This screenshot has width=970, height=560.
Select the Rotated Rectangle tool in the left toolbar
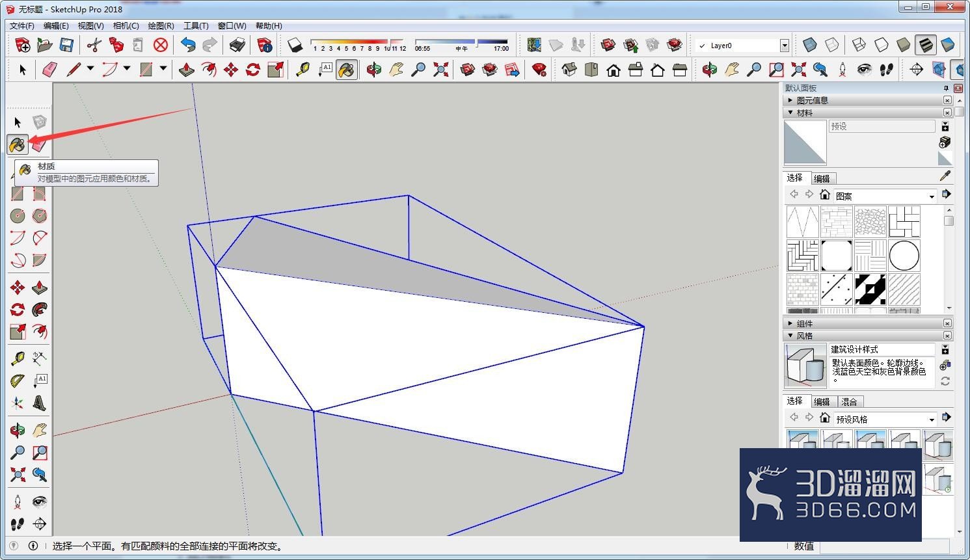(40, 193)
